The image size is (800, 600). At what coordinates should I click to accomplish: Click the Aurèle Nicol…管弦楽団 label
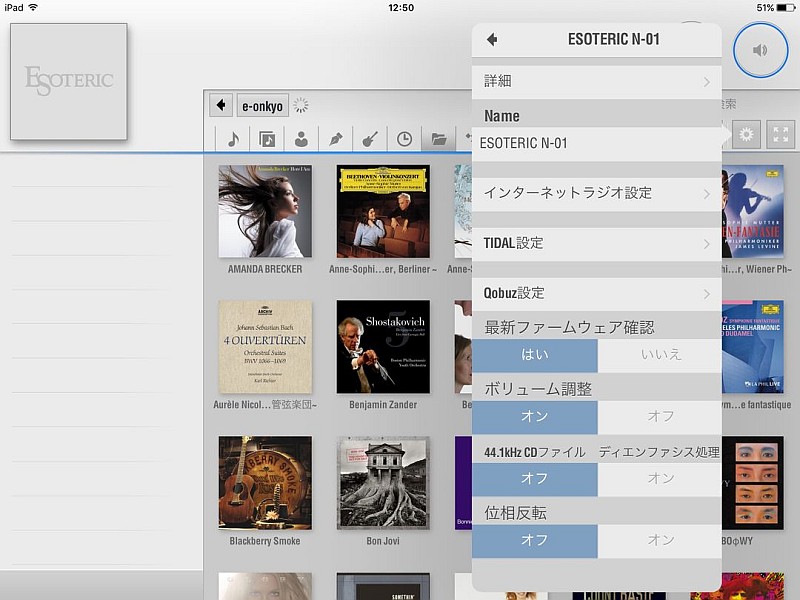pos(265,405)
